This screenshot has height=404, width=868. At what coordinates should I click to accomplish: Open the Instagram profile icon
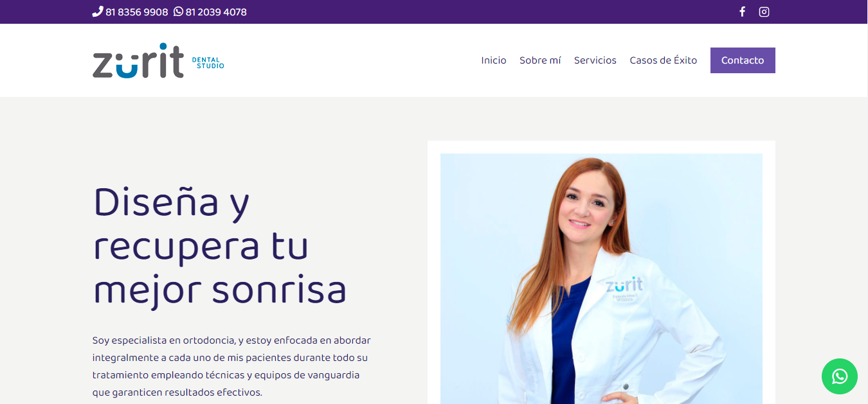[764, 12]
